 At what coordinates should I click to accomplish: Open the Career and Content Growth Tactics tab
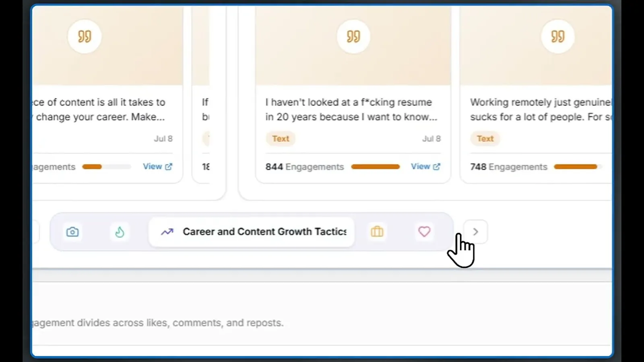coord(252,232)
